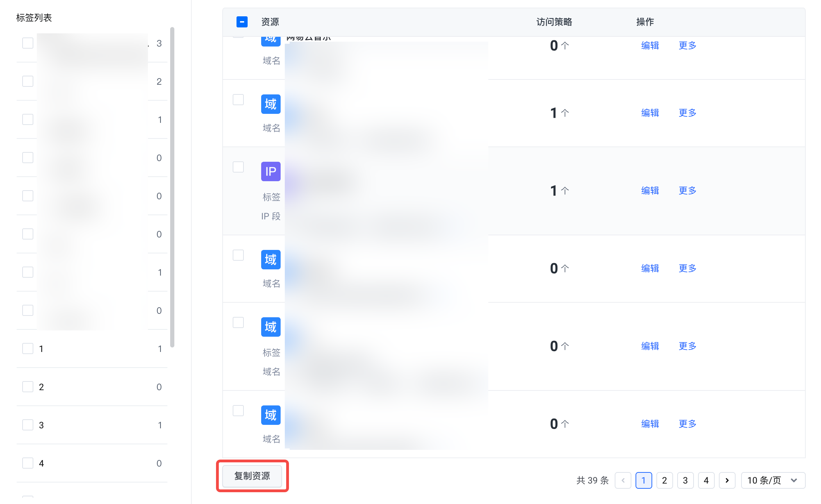Viewport: 821px width, 504px height.
Task: Toggle the select-all checkbox in the table header
Action: (x=242, y=22)
